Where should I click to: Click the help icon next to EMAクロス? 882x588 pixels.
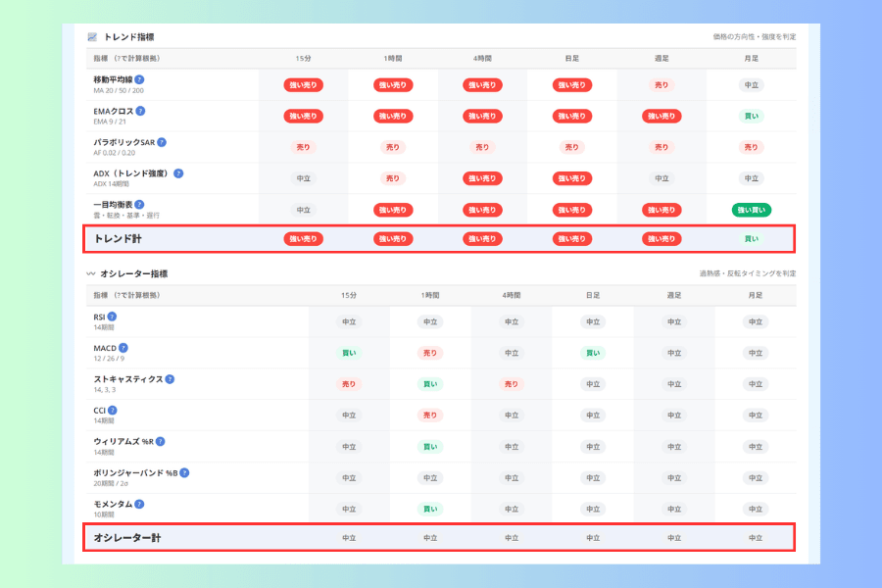[140, 111]
